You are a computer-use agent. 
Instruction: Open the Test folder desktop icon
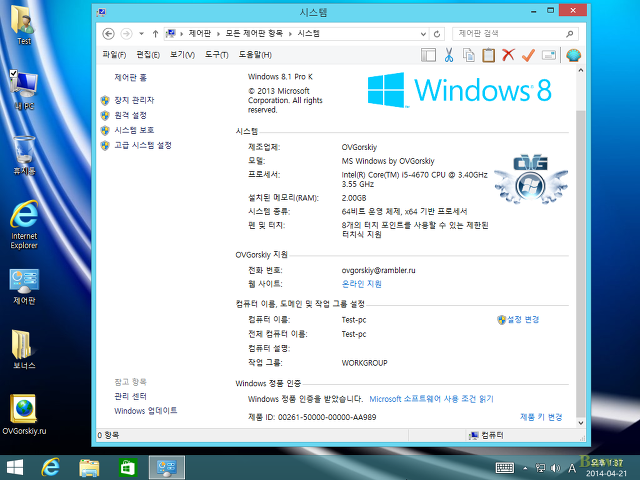[x=24, y=24]
